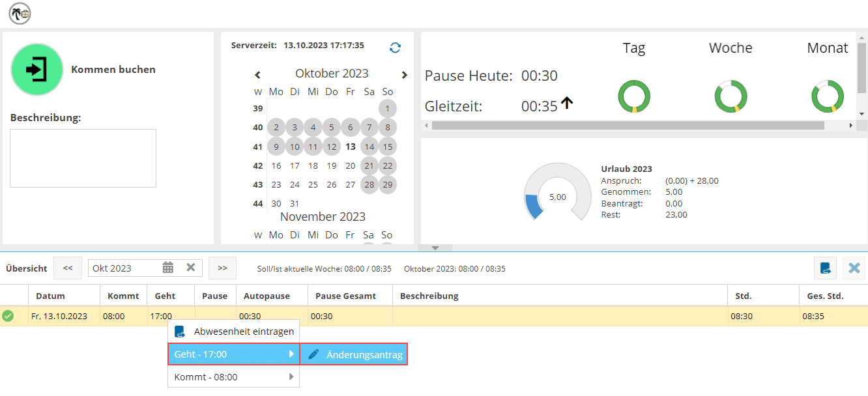
Task: Open the date picker calendar icon
Action: (x=168, y=268)
